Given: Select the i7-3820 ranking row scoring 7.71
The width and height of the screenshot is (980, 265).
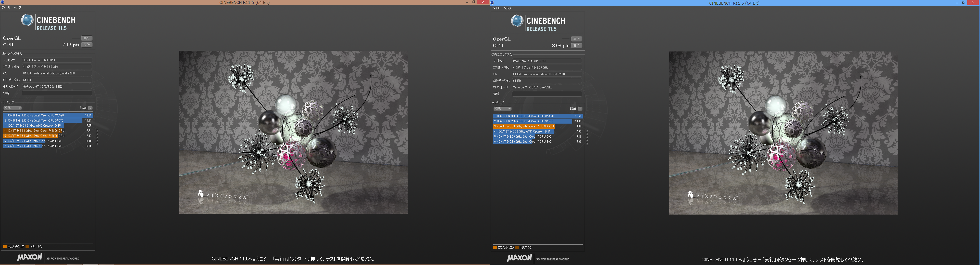Looking at the screenshot, I should (x=48, y=131).
